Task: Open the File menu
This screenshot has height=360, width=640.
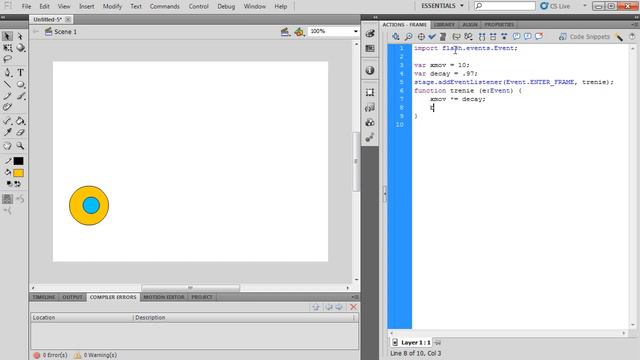Action: 26,7
